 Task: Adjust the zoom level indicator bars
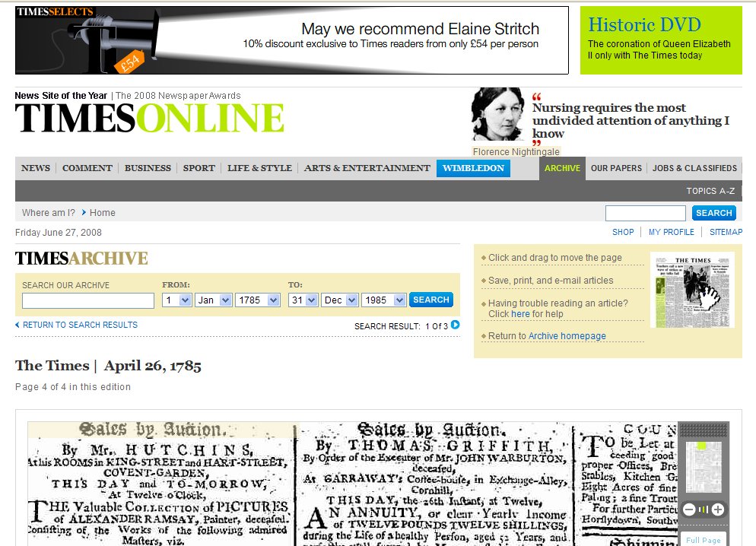click(703, 509)
